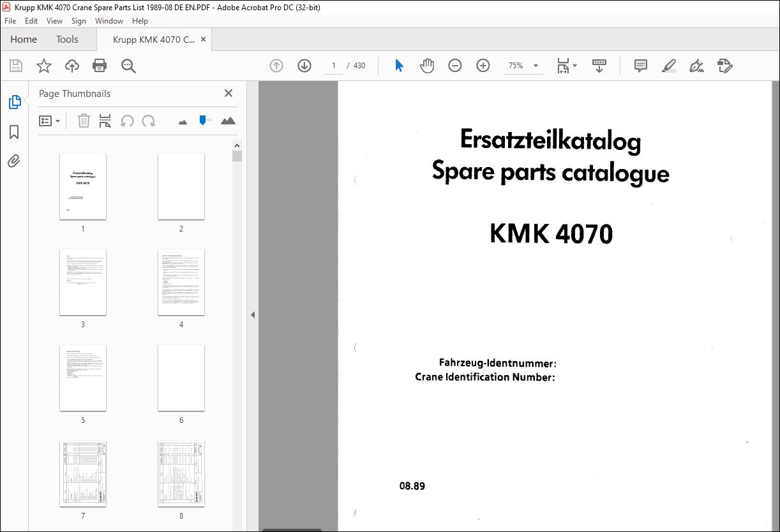The width and height of the screenshot is (780, 532).
Task: Select page 7 thumbnail
Action: tap(83, 473)
